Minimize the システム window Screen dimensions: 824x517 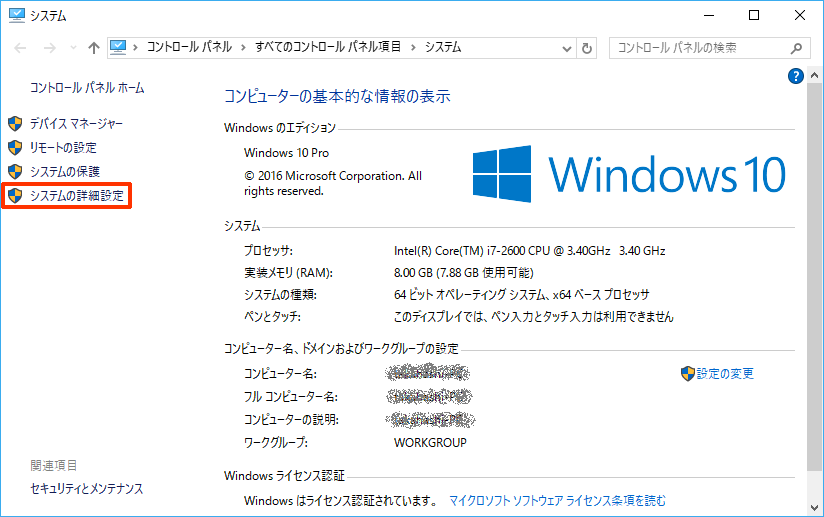point(709,15)
